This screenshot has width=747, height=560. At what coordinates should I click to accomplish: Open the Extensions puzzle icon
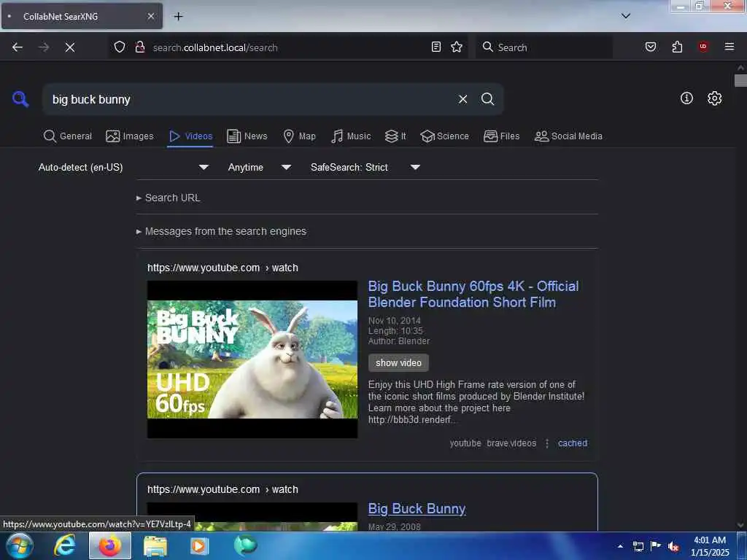click(677, 47)
